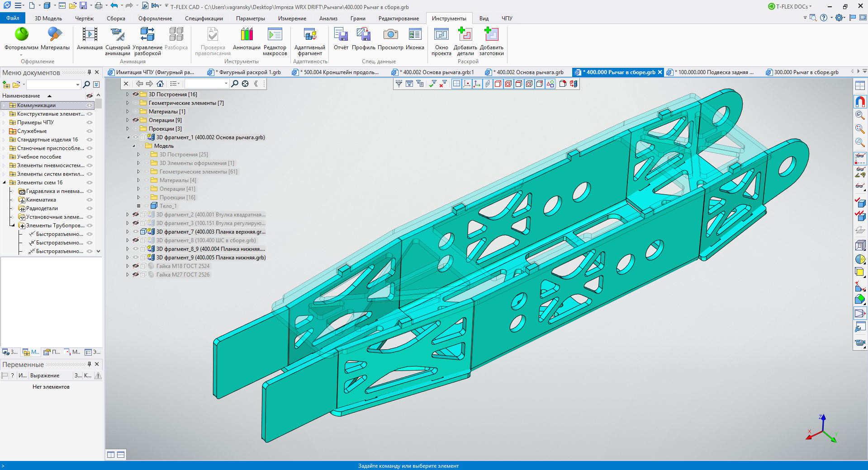Expand 3D фрагмент_9 Планка нижняя node
This screenshot has width=868, height=470.
[x=128, y=258]
